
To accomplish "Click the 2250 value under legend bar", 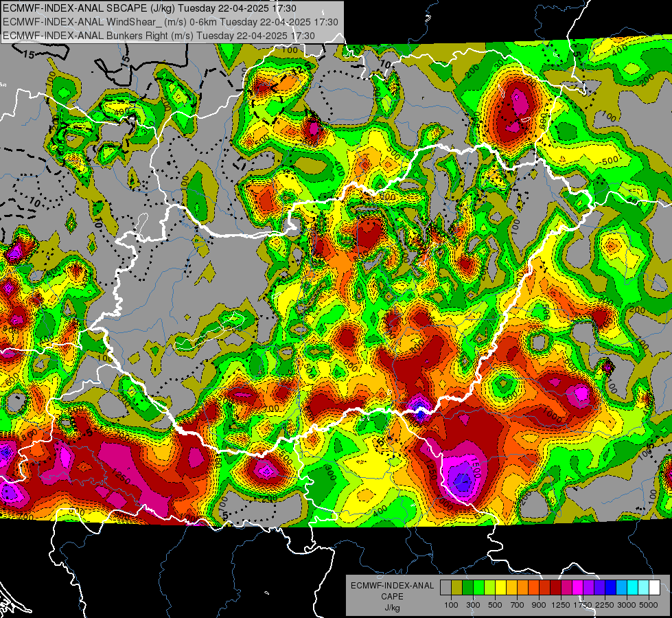I will (605, 605).
